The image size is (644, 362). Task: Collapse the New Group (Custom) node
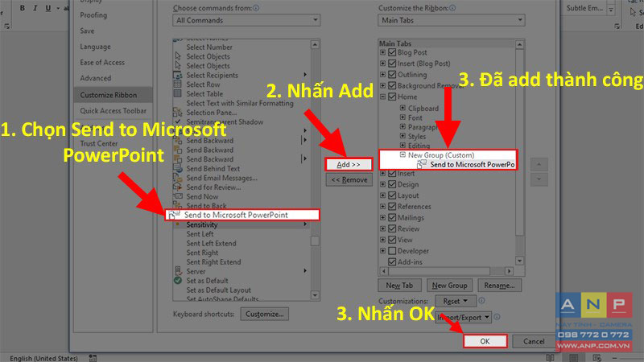click(x=402, y=154)
